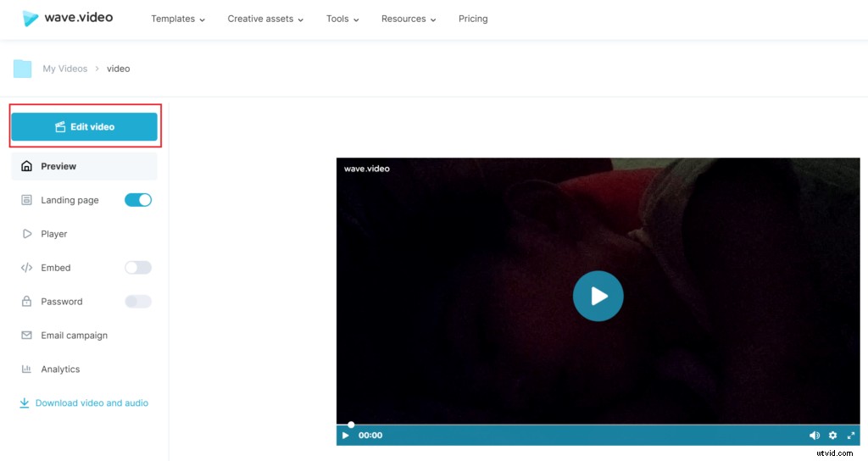Open player settings gear icon
868x461 pixels.
click(x=832, y=436)
